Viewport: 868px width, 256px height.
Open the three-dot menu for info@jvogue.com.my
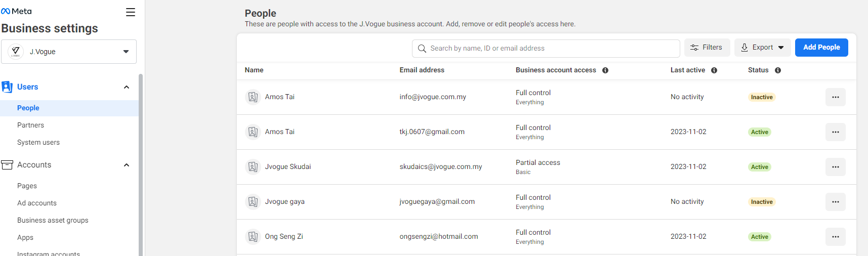point(836,97)
